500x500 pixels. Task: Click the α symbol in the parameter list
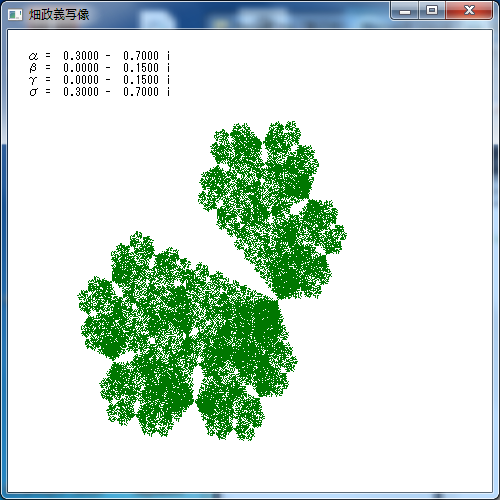point(33,56)
